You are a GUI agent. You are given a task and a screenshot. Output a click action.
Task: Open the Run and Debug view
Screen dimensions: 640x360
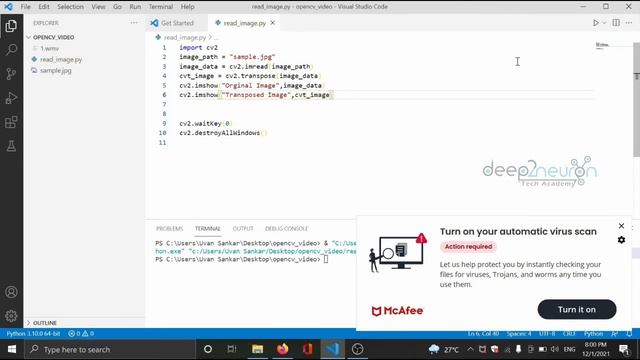pos(11,98)
